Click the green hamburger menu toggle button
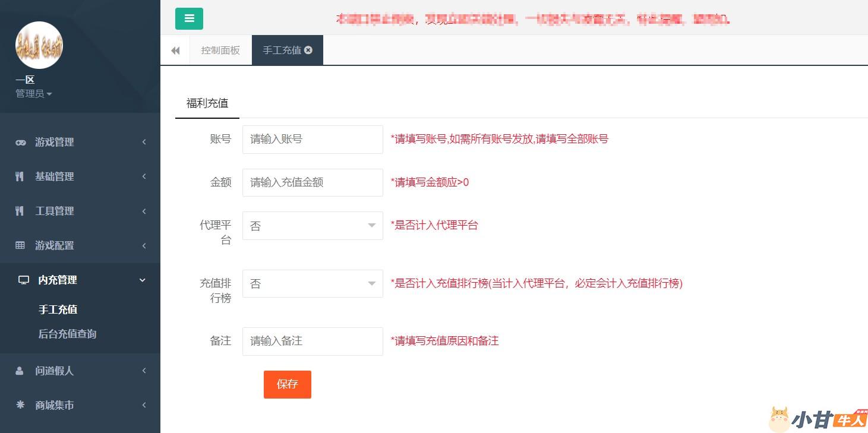The height and width of the screenshot is (433, 868). click(189, 18)
